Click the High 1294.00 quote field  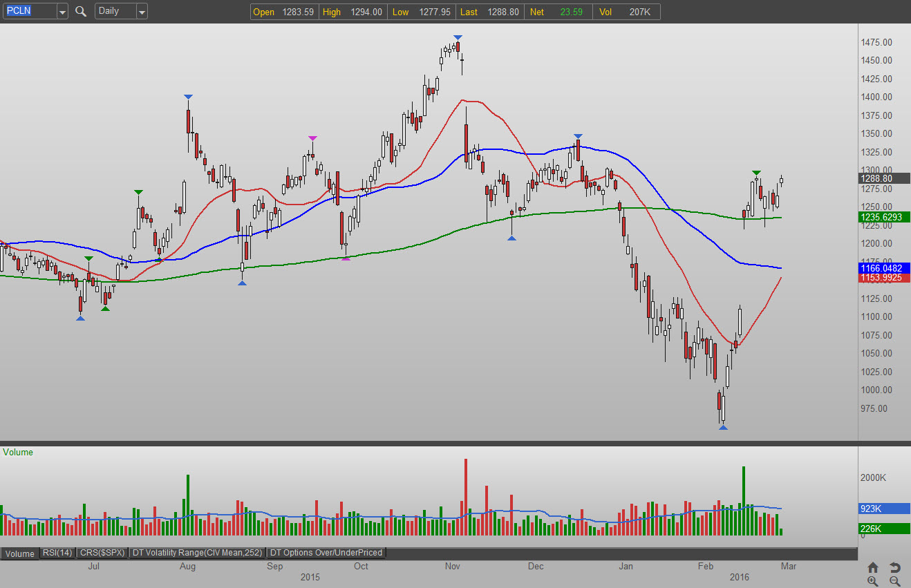[x=352, y=12]
